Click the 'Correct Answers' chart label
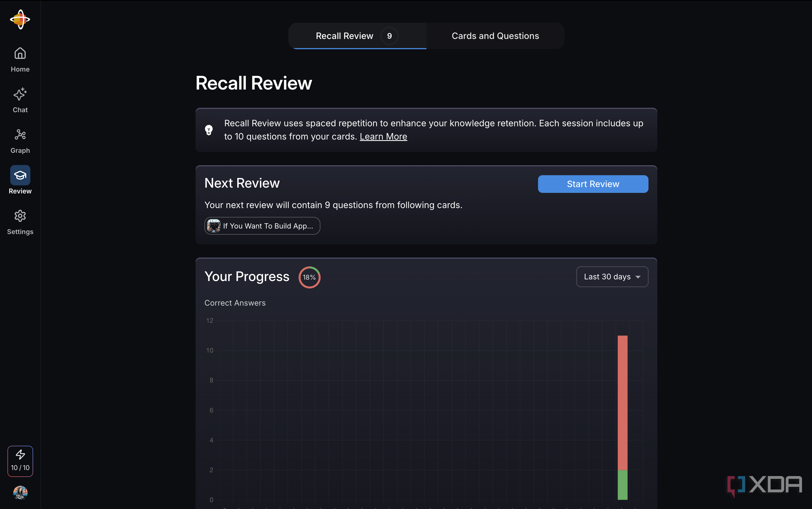This screenshot has width=812, height=509. click(235, 303)
